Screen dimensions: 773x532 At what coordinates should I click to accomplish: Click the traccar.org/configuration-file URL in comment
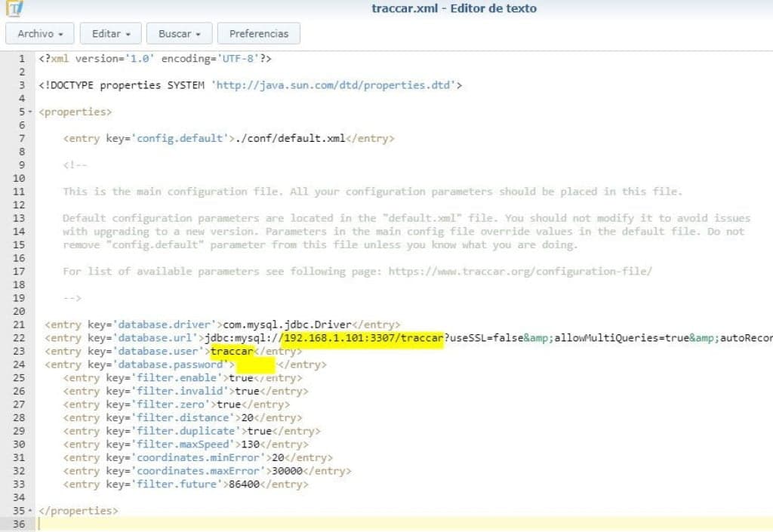520,272
